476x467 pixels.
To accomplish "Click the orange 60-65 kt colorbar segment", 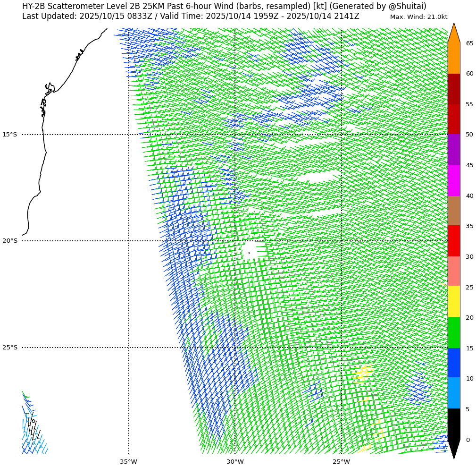I will (454, 58).
